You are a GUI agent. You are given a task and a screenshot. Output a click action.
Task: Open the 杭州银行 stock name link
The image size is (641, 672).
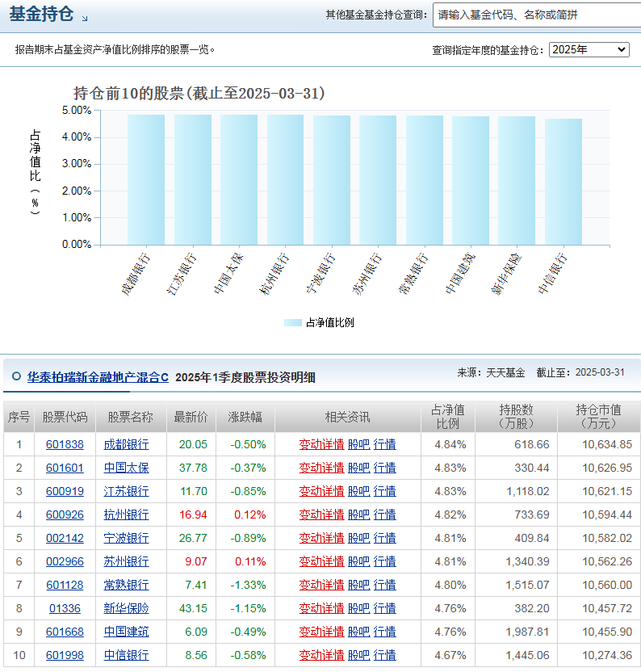(127, 514)
